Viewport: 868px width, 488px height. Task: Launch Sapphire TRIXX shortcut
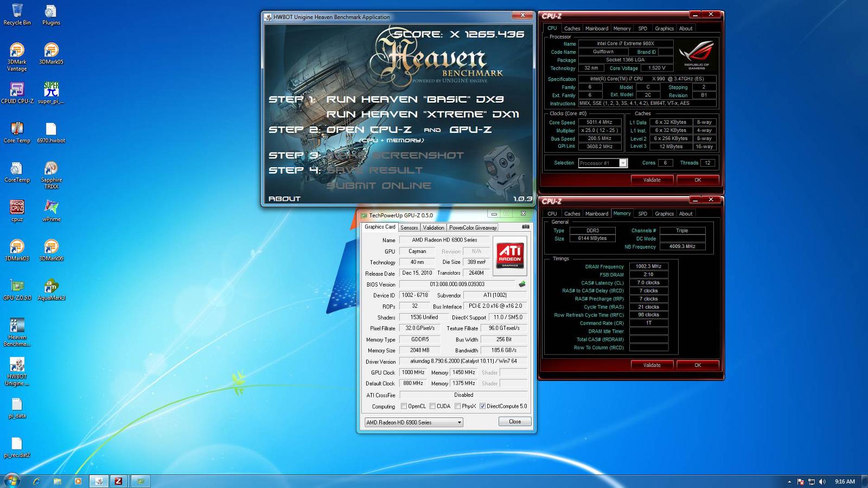[51, 175]
